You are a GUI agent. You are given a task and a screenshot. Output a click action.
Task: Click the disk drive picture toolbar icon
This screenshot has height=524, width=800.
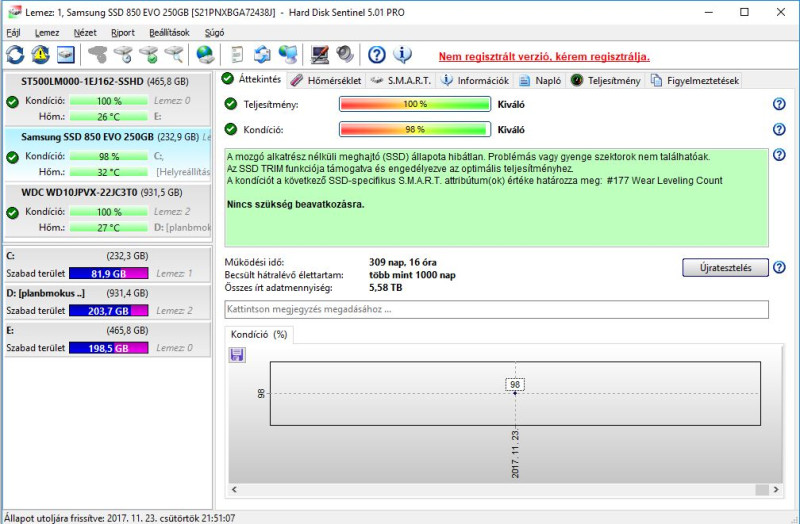(x=65, y=54)
